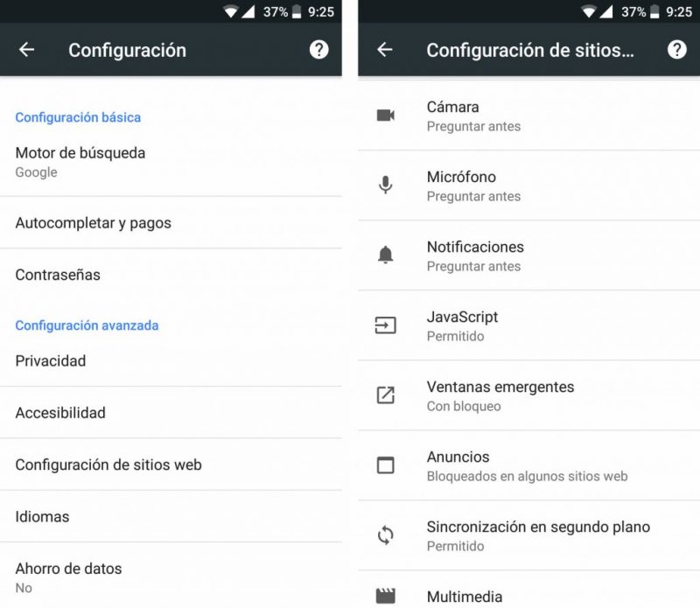Open Configuración de sitios web

(x=171, y=465)
